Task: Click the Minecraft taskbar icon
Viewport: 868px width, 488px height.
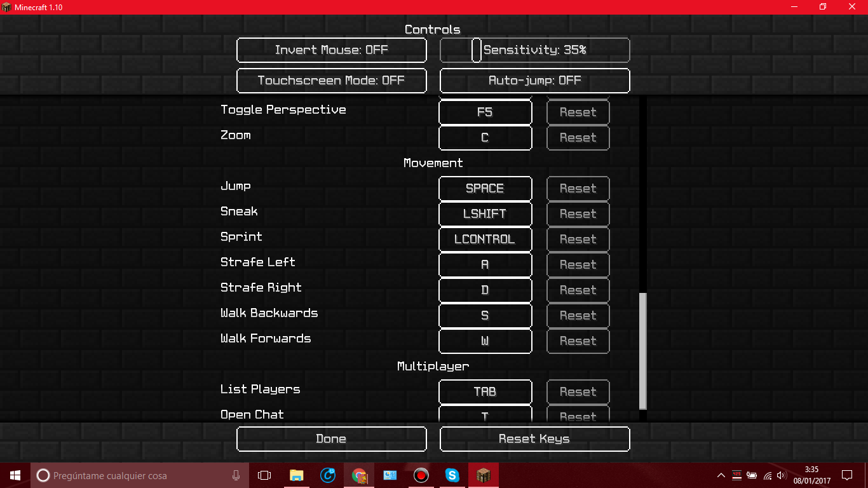Action: pos(484,475)
